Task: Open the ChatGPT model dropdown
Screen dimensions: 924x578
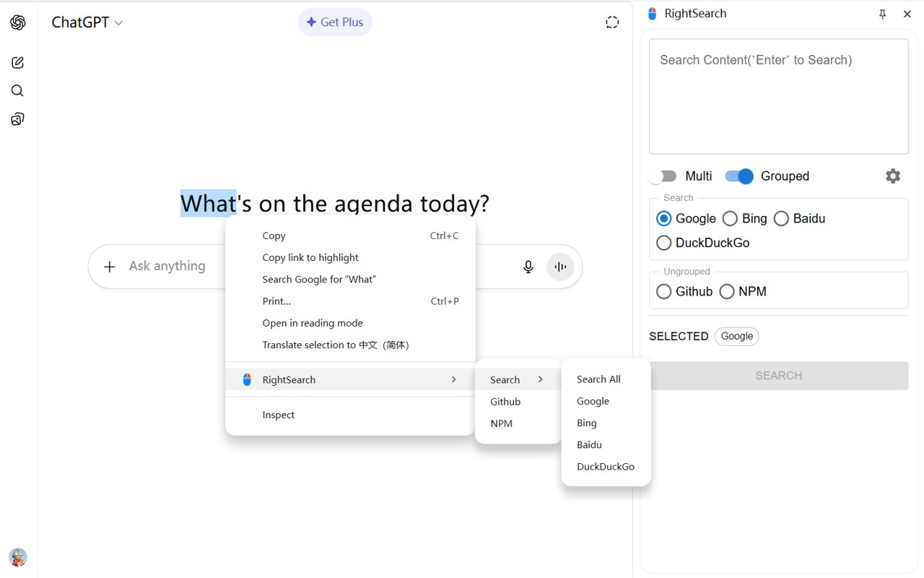Action: click(x=87, y=22)
